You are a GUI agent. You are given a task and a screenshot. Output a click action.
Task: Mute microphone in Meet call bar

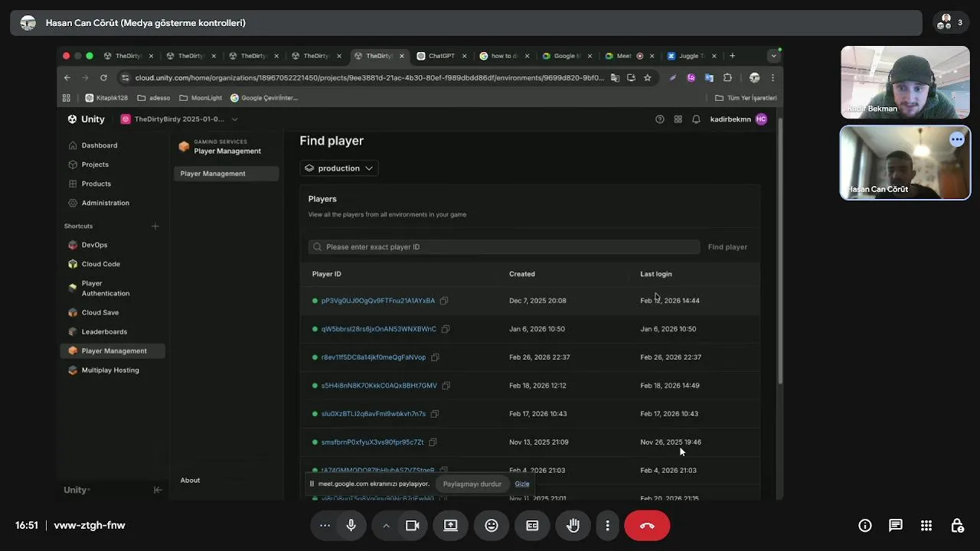[351, 525]
